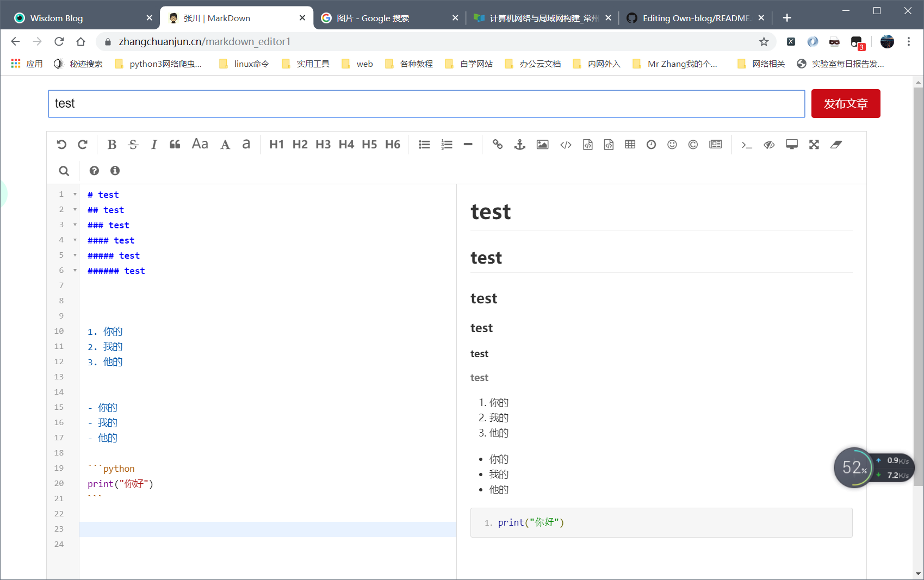The height and width of the screenshot is (580, 924).
Task: Insert an H1 heading
Action: tap(277, 145)
